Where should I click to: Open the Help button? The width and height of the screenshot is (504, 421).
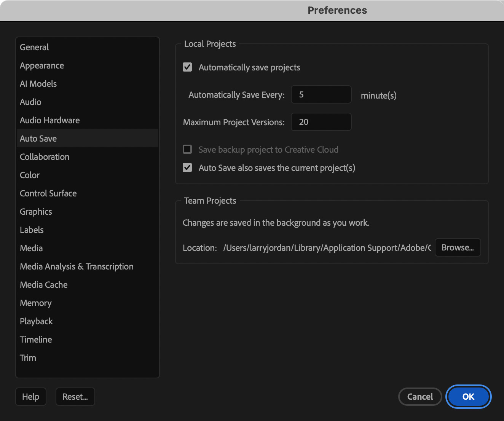(x=31, y=397)
